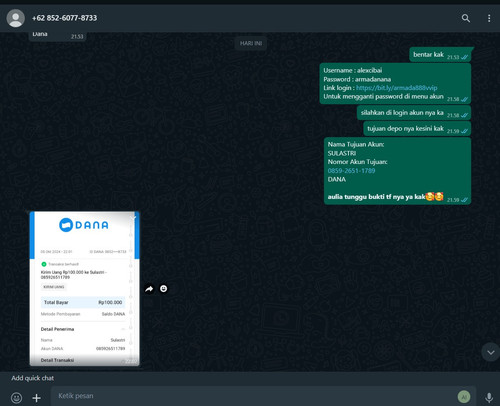
Task: Click the AI assistant icon in message box
Action: [464, 397]
